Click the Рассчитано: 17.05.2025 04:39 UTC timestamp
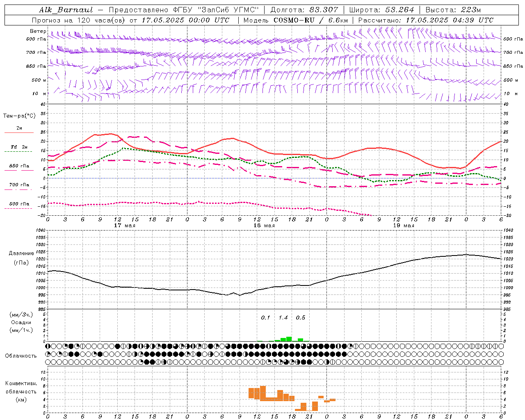525x420 pixels. tap(426, 20)
